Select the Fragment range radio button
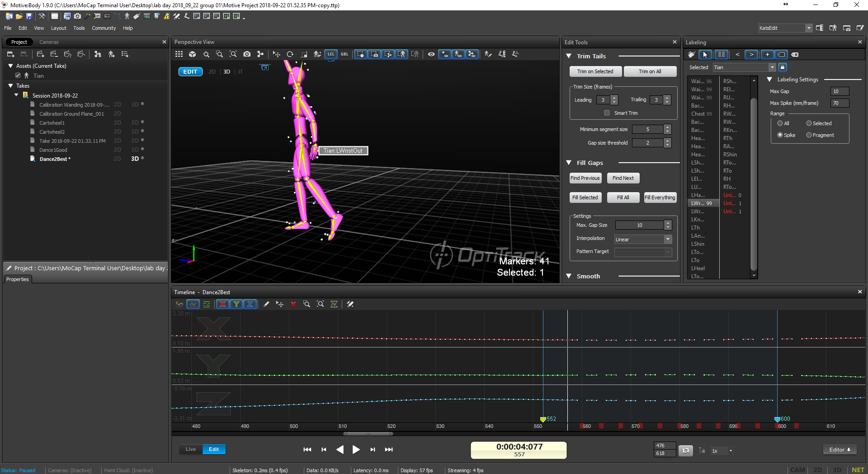Screen dimensions: 868x474 click(809, 135)
